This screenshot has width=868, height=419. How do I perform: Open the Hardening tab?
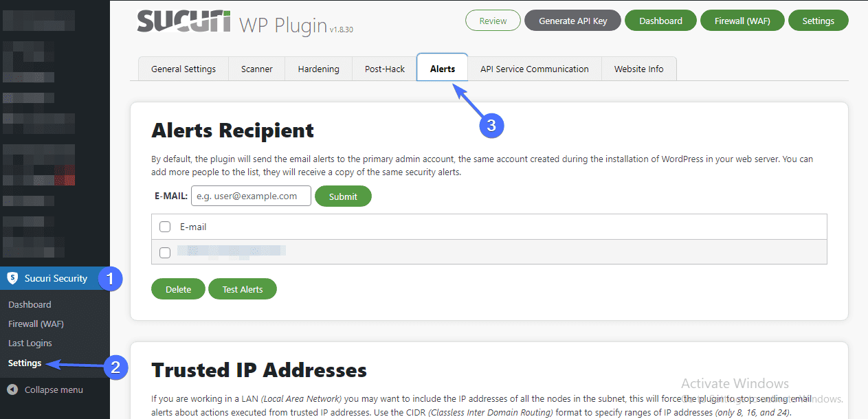click(319, 69)
